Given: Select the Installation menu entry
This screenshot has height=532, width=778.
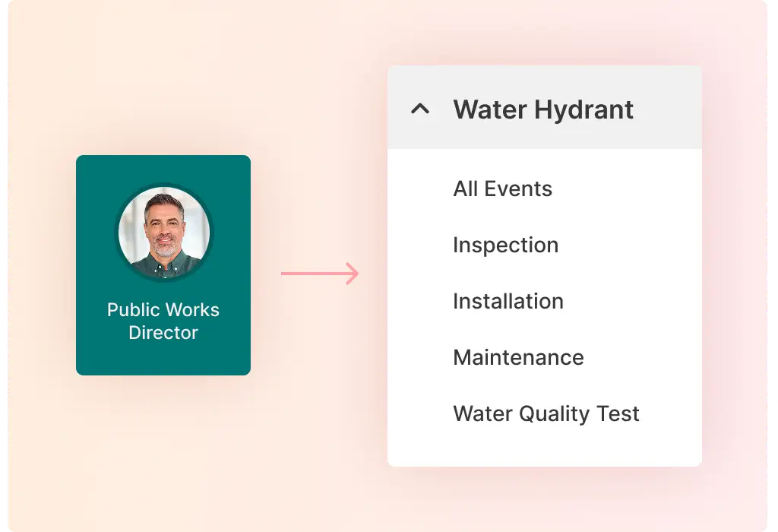Looking at the screenshot, I should (x=508, y=301).
